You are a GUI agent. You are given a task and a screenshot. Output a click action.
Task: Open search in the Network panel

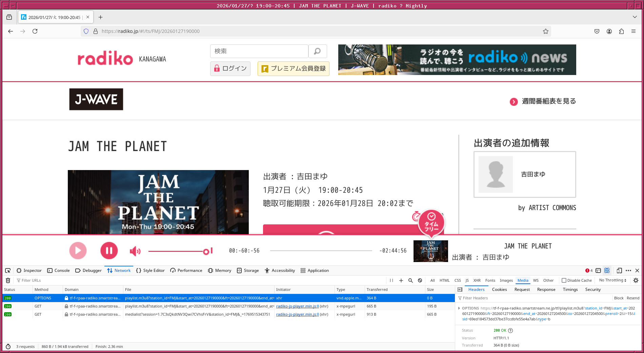(x=410, y=280)
